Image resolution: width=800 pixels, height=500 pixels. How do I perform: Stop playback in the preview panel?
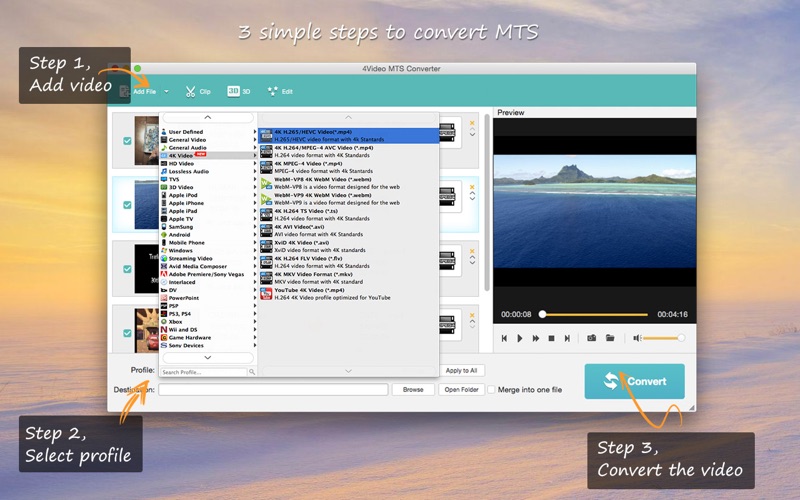[x=551, y=338]
